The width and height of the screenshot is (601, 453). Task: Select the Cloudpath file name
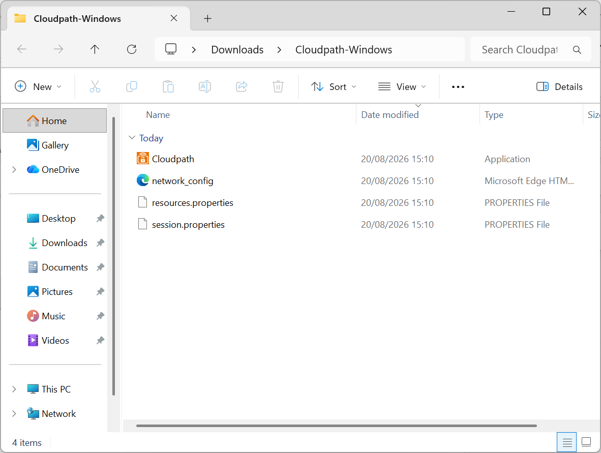(173, 159)
